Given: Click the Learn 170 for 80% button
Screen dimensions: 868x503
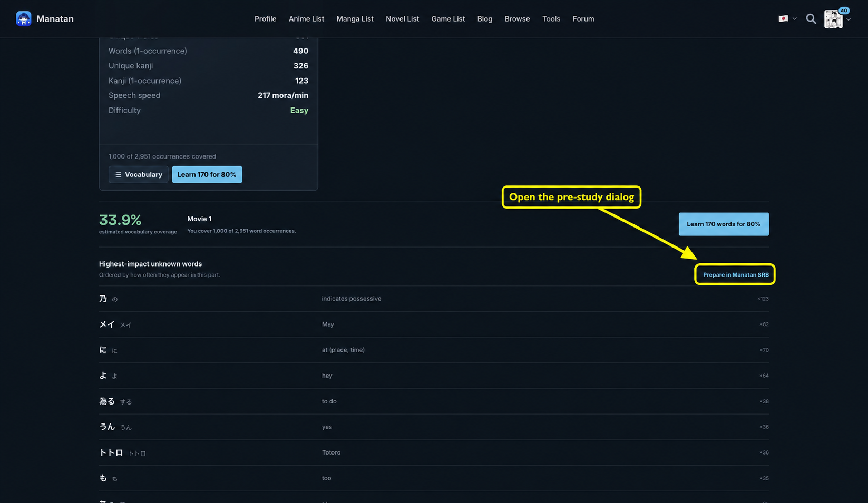Looking at the screenshot, I should pos(207,174).
